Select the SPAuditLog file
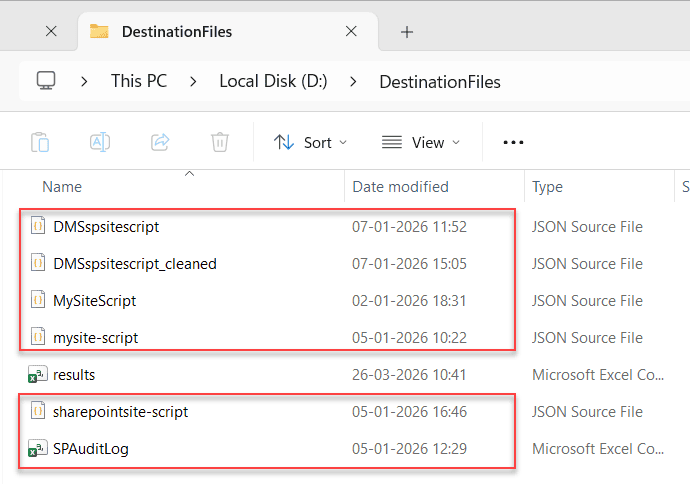 tap(91, 449)
